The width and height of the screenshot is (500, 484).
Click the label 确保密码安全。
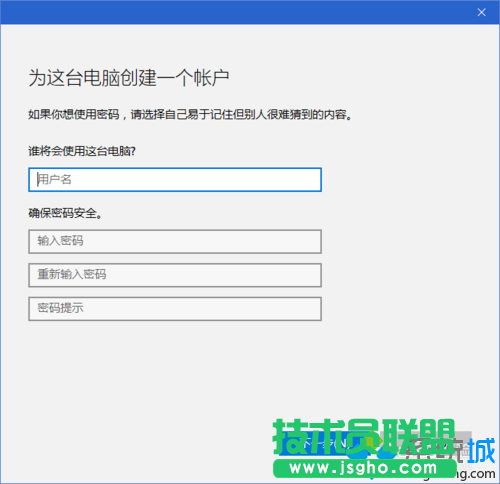[x=65, y=213]
